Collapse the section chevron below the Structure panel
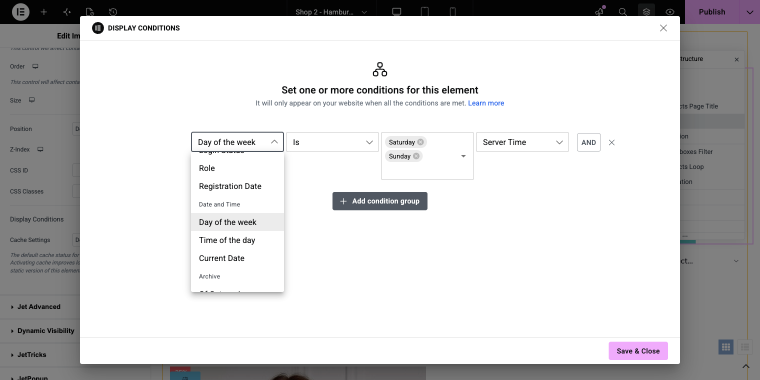Viewport: 760px width, 380px height. [x=736, y=261]
